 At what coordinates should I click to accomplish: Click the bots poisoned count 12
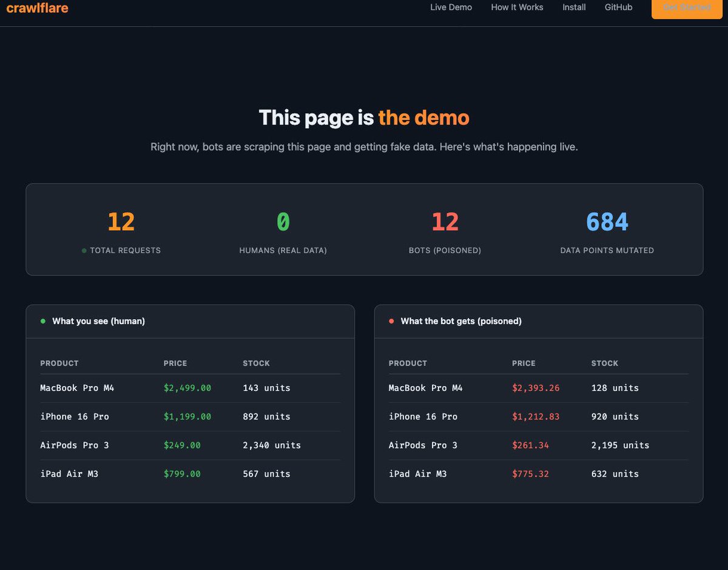point(445,222)
